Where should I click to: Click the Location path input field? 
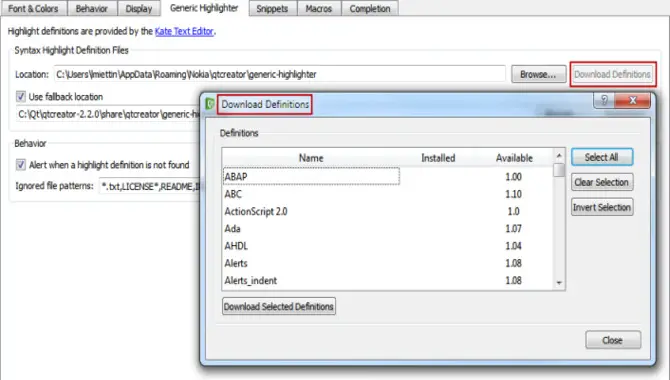pyautogui.click(x=280, y=74)
